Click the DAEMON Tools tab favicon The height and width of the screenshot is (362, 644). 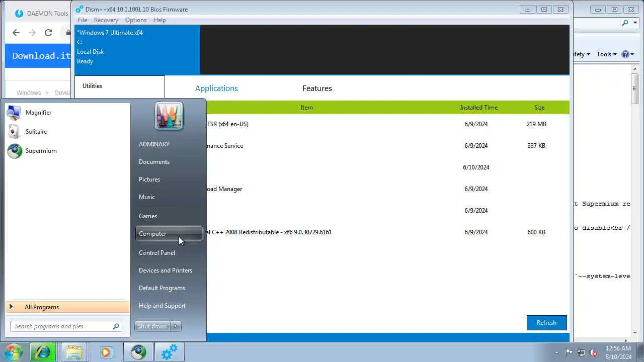19,14
